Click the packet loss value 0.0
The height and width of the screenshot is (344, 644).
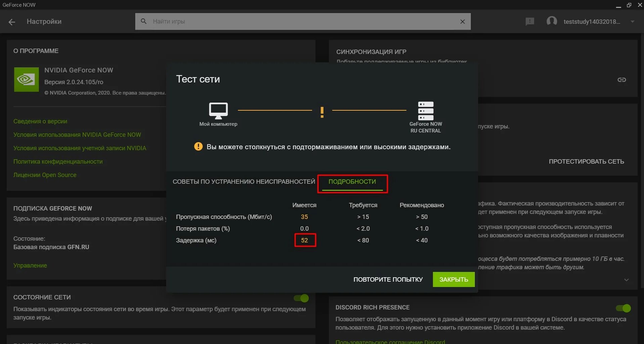pos(304,229)
